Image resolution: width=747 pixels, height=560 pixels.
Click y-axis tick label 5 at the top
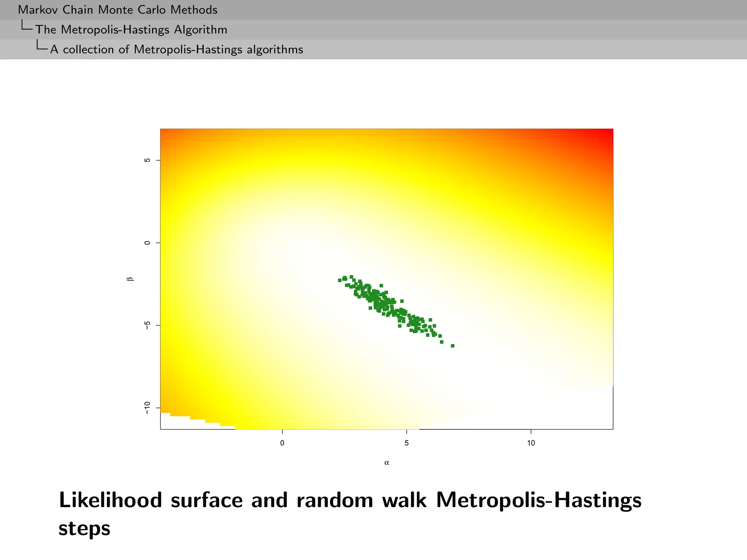click(x=147, y=160)
